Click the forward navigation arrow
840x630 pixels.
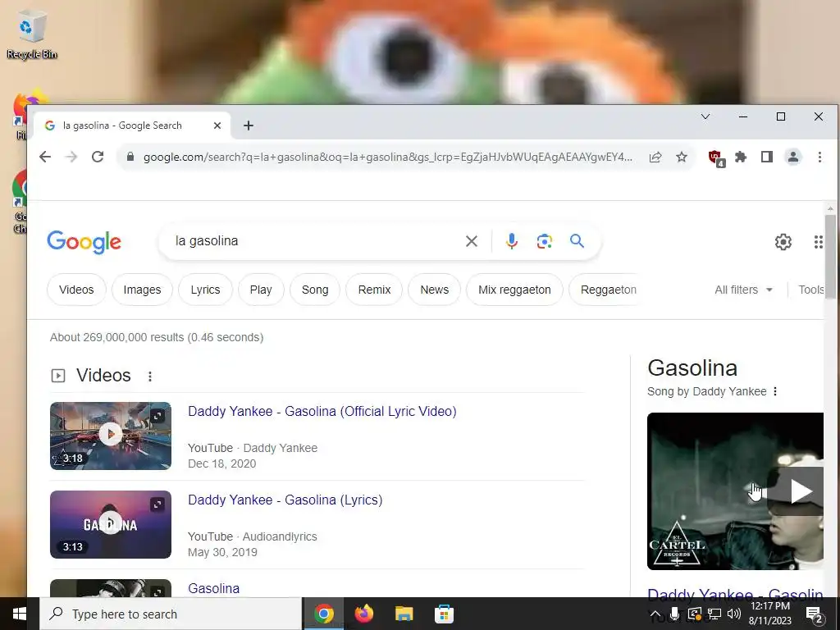[x=71, y=157]
